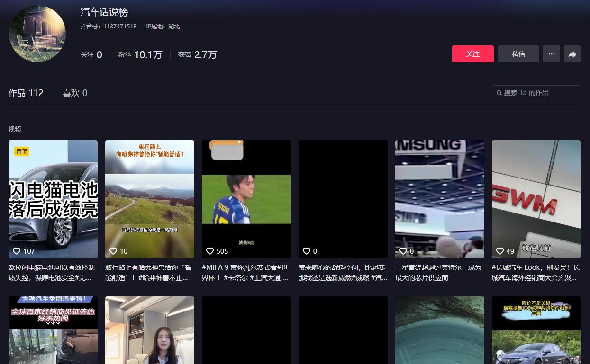590x364 pixels.
Task: Click the 带来随心的舒适空间 video title
Action: click(343, 273)
